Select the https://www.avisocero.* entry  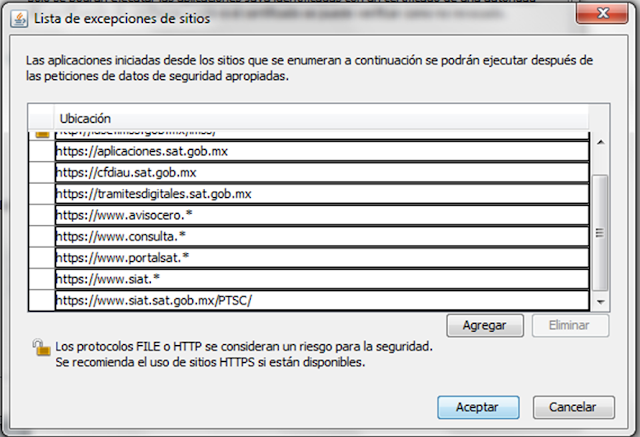point(322,215)
